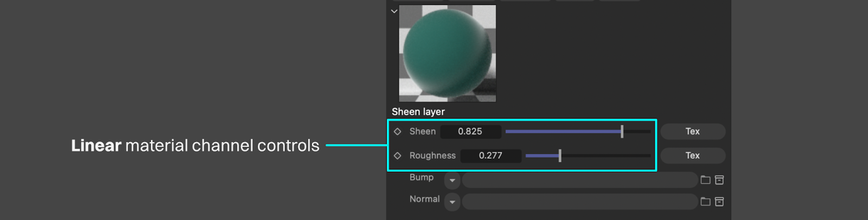
Task: Open the Bump dropdown arrow
Action: (x=452, y=180)
